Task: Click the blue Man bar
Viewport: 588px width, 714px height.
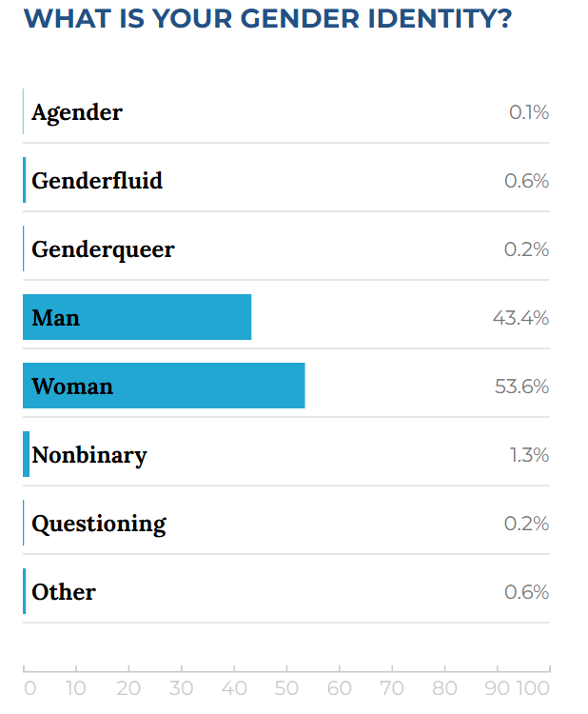Action: coord(137,317)
